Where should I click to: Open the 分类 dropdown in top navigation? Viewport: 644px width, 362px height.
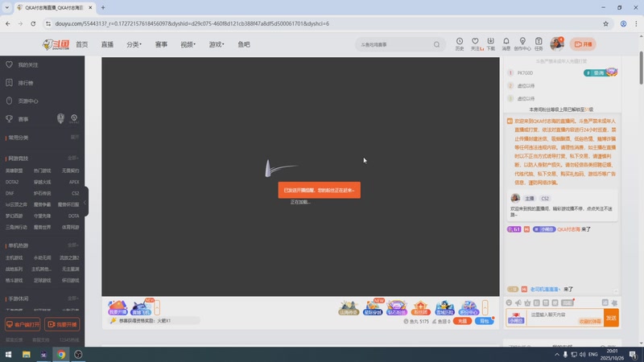(x=134, y=44)
